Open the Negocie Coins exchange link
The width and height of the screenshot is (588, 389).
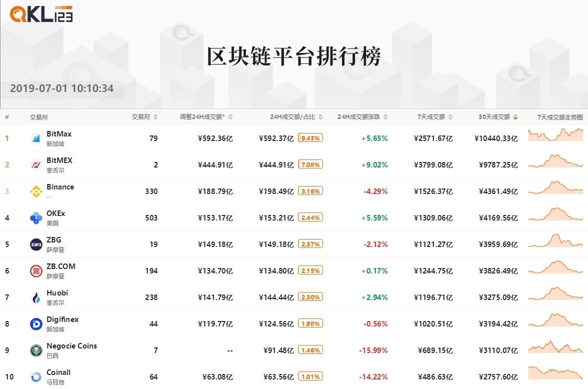coord(71,346)
